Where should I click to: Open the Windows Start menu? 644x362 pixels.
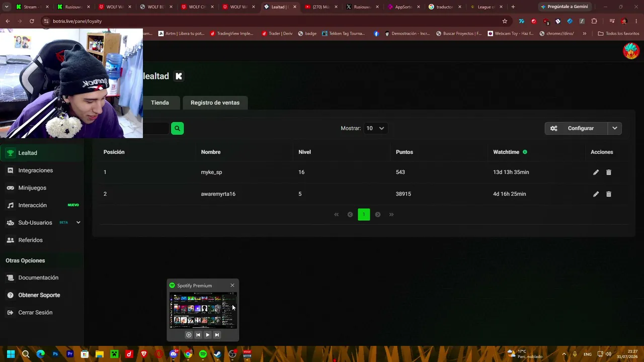11,354
